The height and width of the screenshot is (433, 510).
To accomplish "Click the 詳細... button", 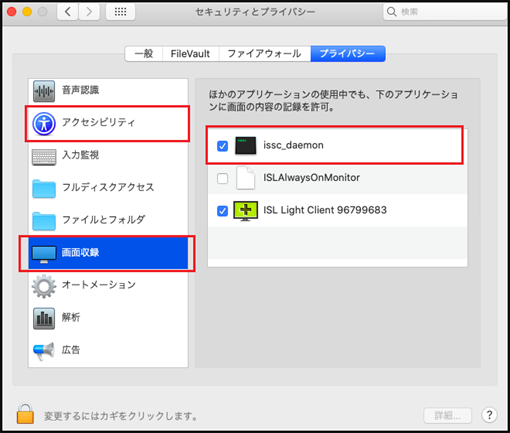I will (447, 415).
